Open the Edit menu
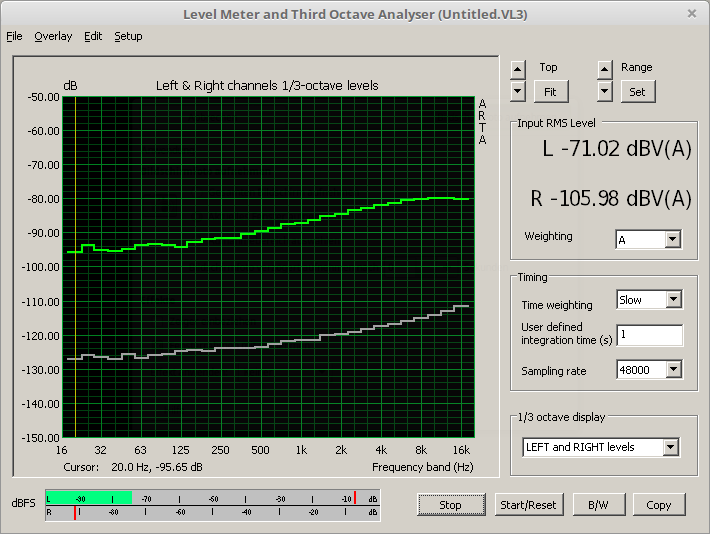This screenshot has width=710, height=534. (x=93, y=36)
